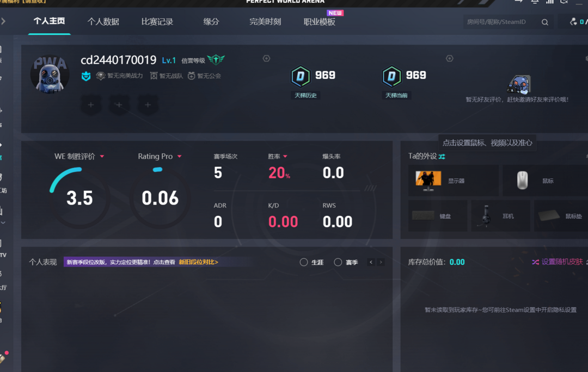Open the 耳机 headset peripheral
Screen dimensions: 588x372
pos(500,216)
